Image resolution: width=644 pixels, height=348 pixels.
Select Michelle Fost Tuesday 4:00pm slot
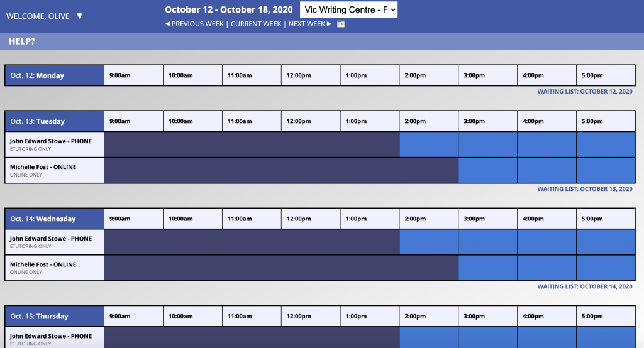(x=547, y=170)
